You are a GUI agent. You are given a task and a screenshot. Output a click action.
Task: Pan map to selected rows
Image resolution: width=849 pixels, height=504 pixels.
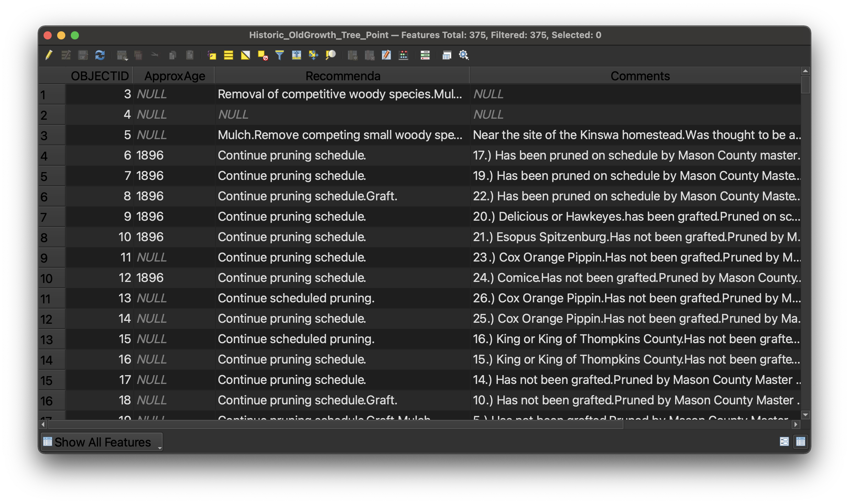click(313, 55)
